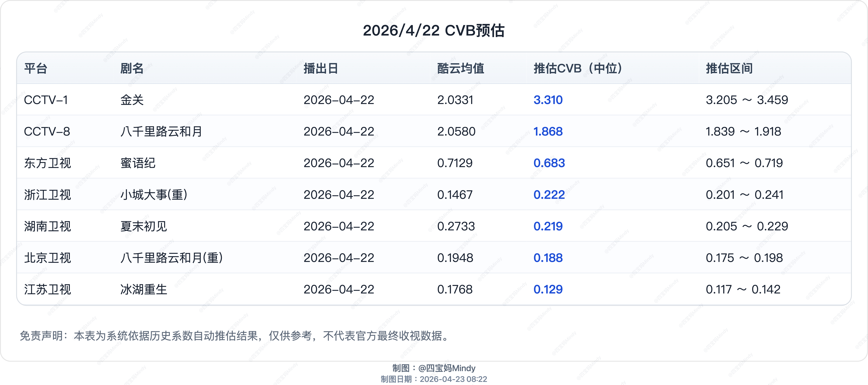Select the 小城大事(重) drama name
Image resolution: width=868 pixels, height=385 pixels.
[154, 195]
